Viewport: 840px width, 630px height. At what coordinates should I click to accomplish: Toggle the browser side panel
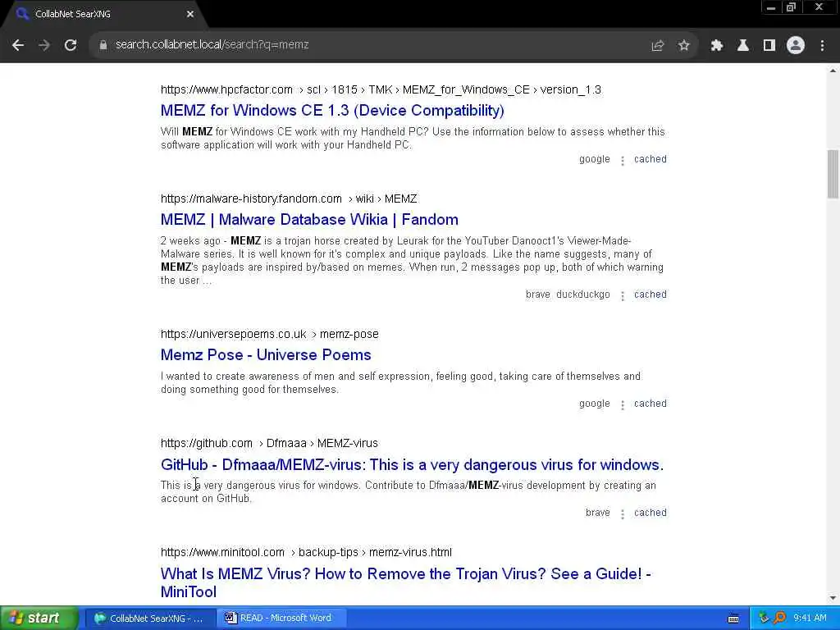(x=769, y=46)
